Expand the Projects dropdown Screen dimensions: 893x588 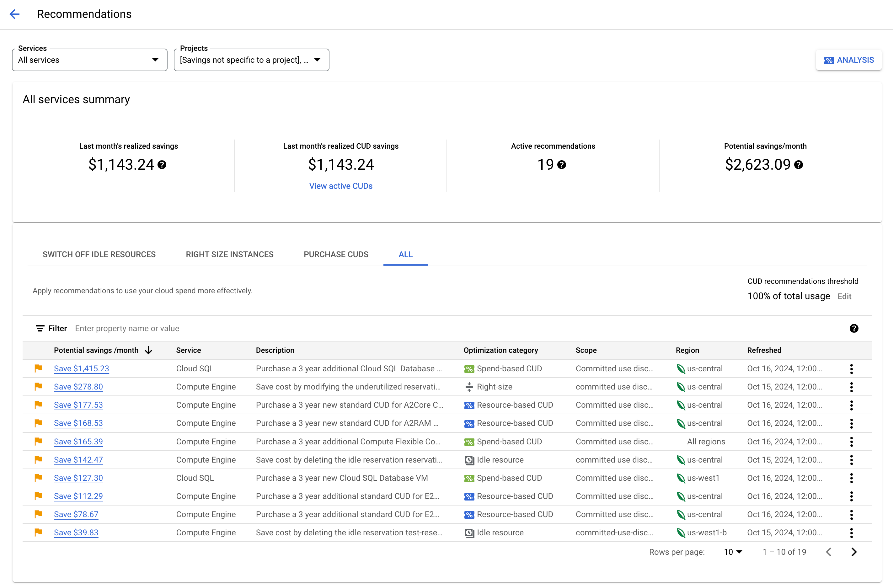coord(317,60)
